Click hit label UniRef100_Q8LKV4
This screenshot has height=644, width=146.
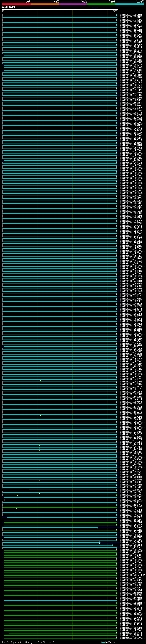pyautogui.click(x=131, y=32)
